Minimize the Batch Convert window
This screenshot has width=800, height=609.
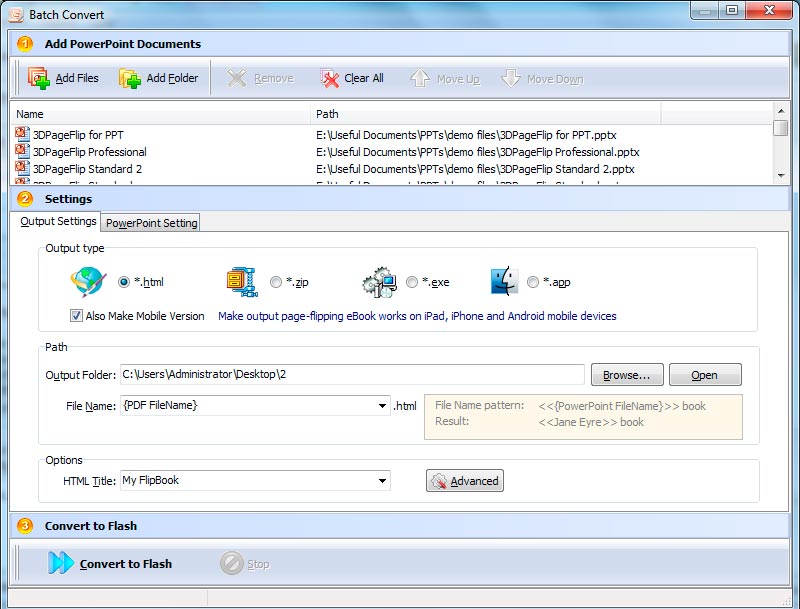click(x=705, y=10)
